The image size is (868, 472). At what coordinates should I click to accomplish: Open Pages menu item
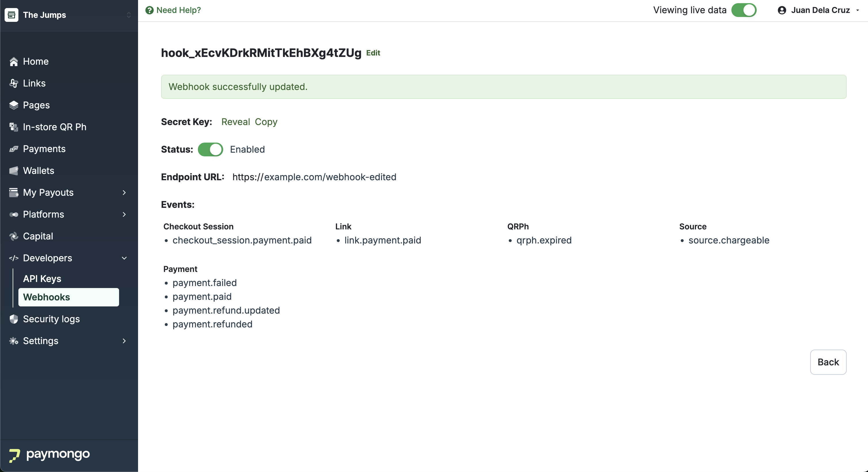37,105
